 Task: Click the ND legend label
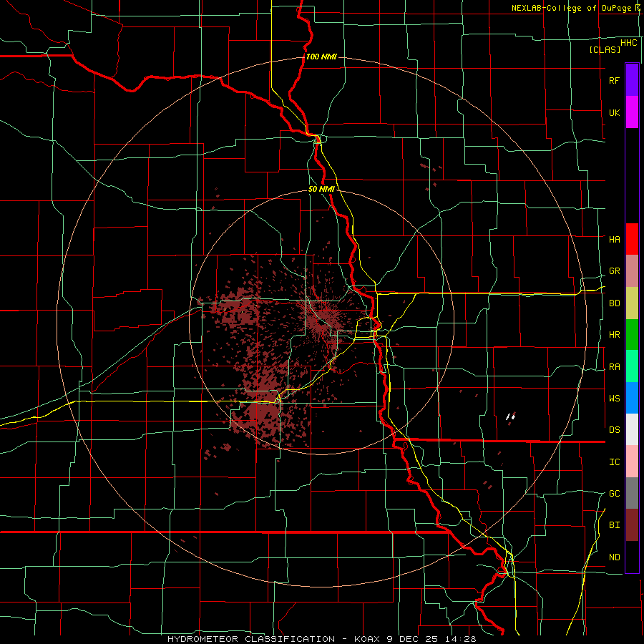pos(614,557)
